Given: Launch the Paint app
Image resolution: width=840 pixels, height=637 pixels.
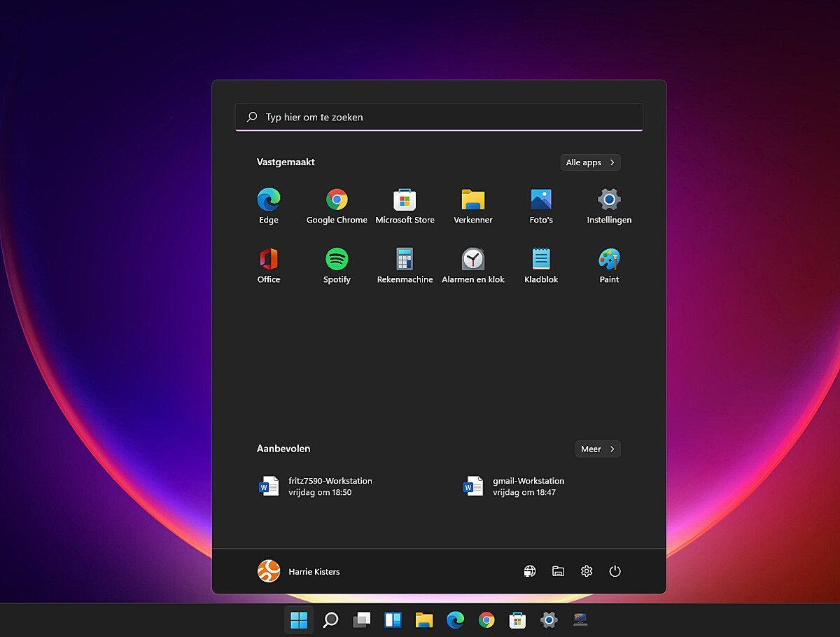Looking at the screenshot, I should click(x=609, y=266).
